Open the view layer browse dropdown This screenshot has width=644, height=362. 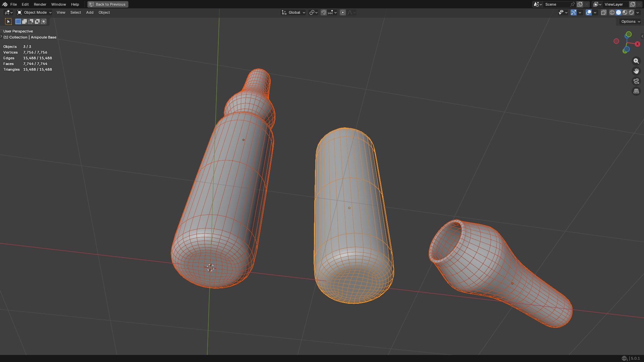(x=597, y=4)
